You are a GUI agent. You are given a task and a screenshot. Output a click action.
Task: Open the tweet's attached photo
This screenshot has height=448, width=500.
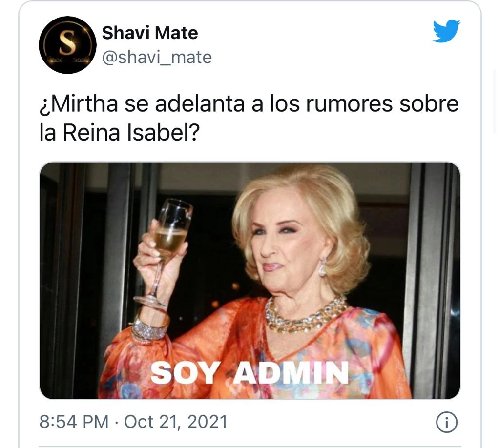point(250,281)
